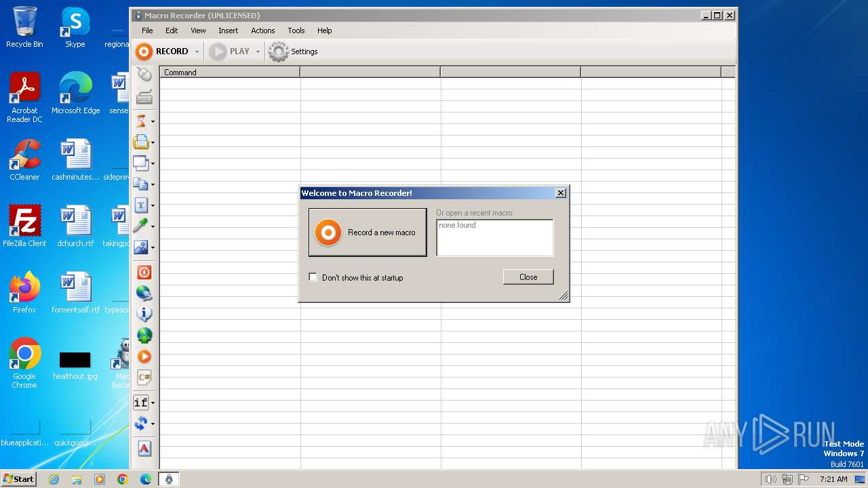Close welcome dialog with X button
The height and width of the screenshot is (488, 868).
pos(561,193)
